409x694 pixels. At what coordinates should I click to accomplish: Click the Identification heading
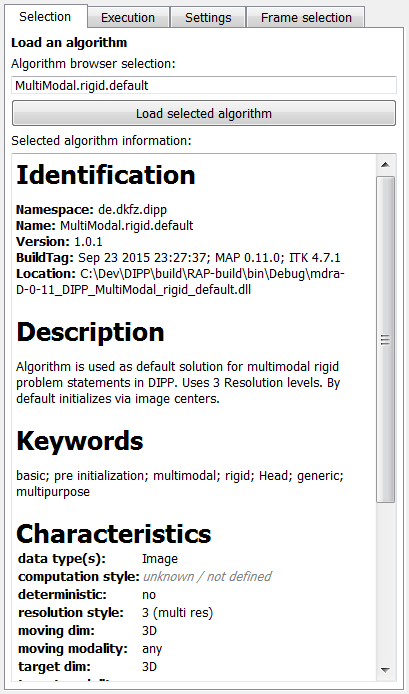click(x=106, y=175)
